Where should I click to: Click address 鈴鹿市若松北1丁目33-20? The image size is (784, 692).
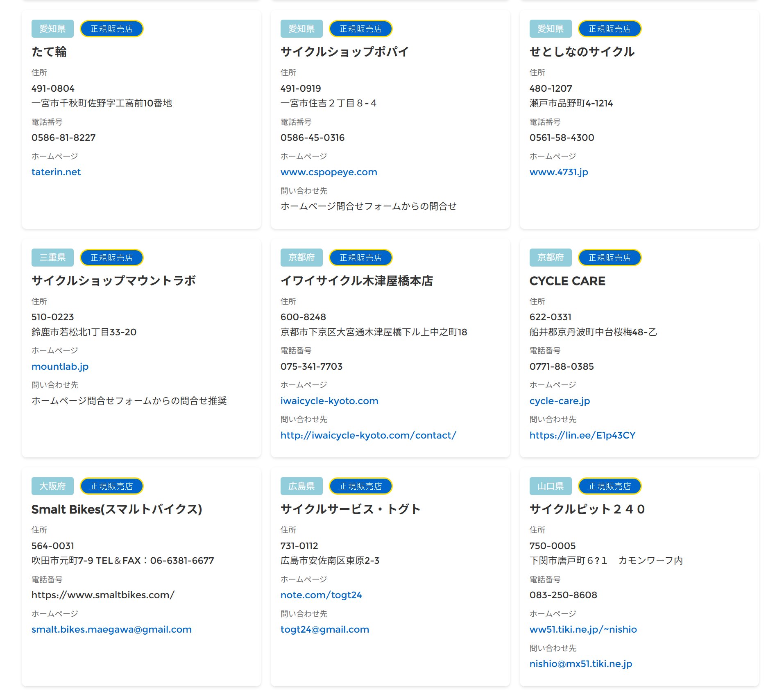(84, 332)
